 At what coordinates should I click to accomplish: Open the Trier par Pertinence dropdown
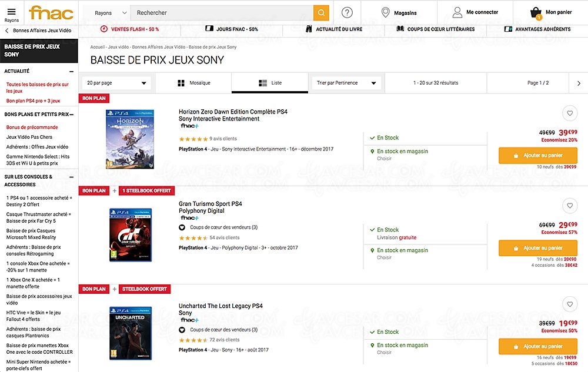pos(346,83)
